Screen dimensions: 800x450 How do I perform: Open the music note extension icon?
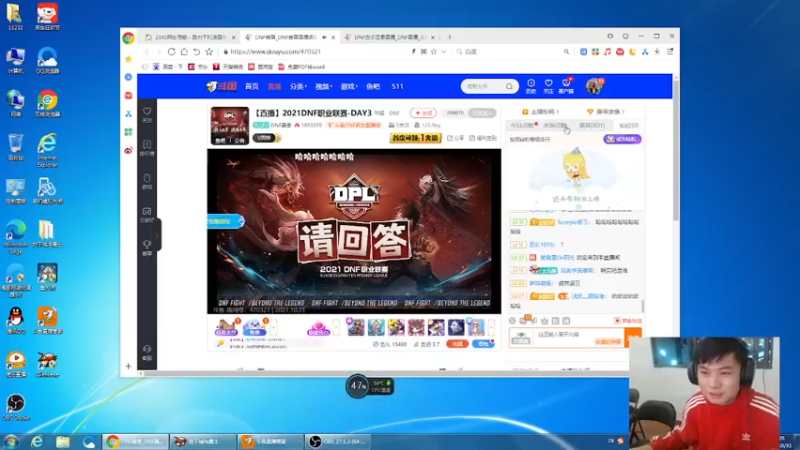607,52
